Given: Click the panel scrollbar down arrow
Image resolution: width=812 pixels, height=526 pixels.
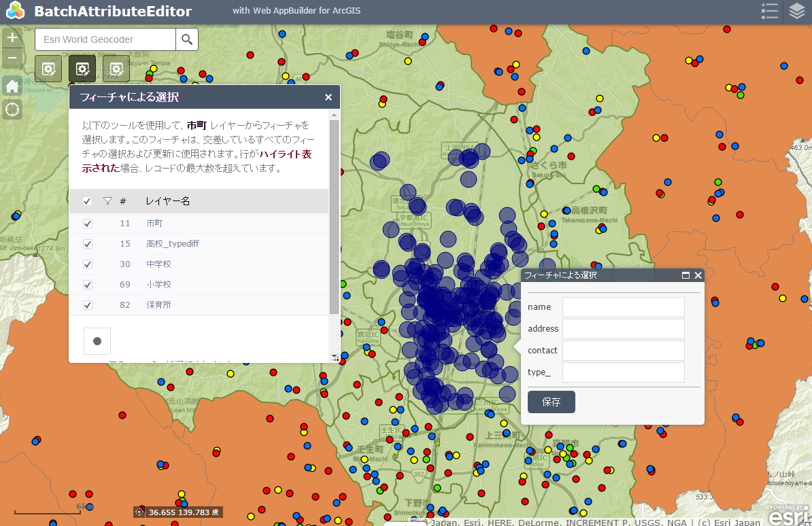Looking at the screenshot, I should tap(334, 357).
